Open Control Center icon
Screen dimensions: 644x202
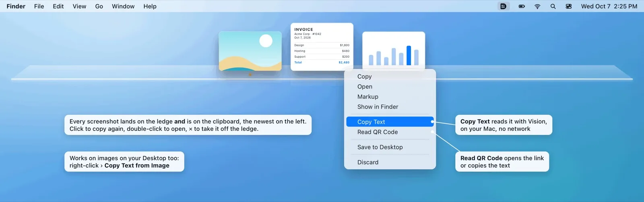pos(569,6)
